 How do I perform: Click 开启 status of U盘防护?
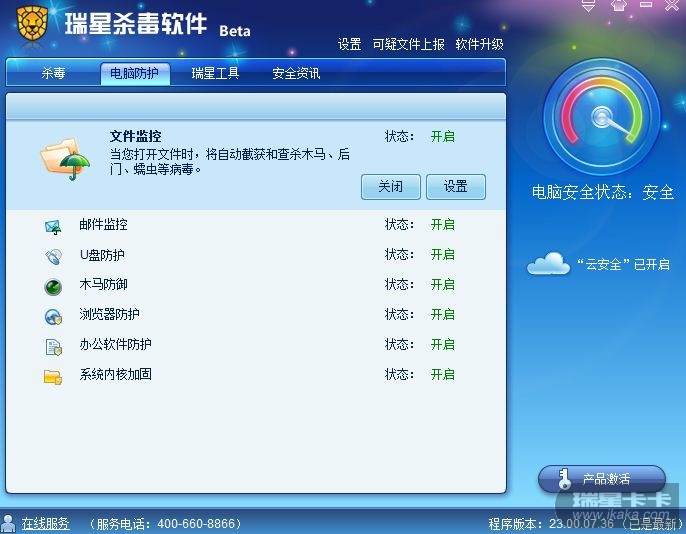[443, 254]
